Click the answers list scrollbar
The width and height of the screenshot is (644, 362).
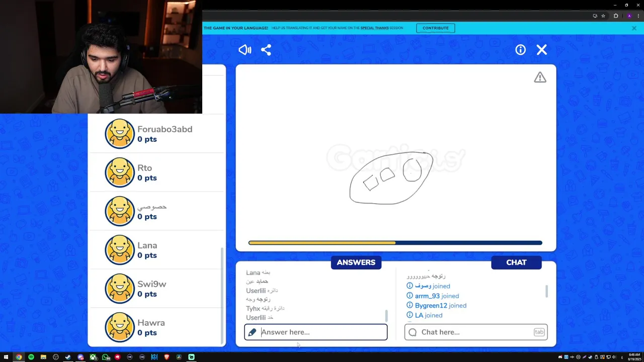click(386, 316)
